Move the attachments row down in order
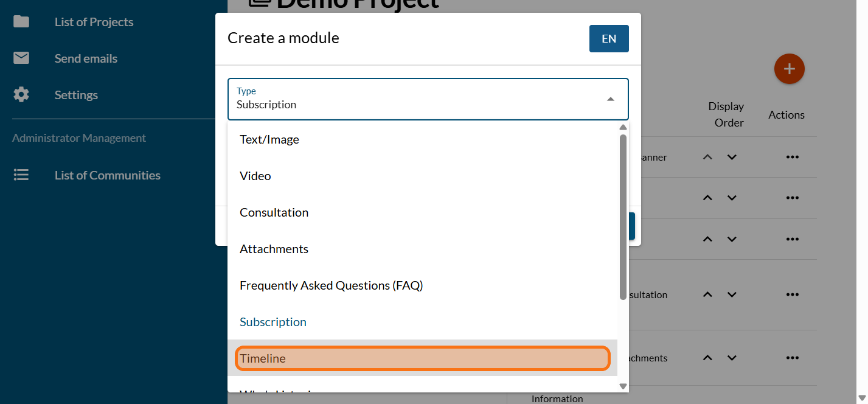 coord(732,358)
